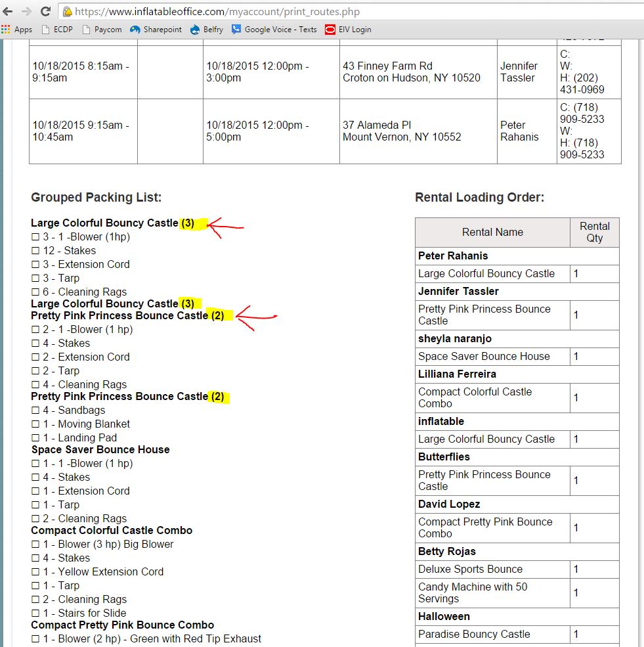Viewport: 644px width, 647px height.
Task: Open the Apps grid bookmark
Action: (17, 30)
